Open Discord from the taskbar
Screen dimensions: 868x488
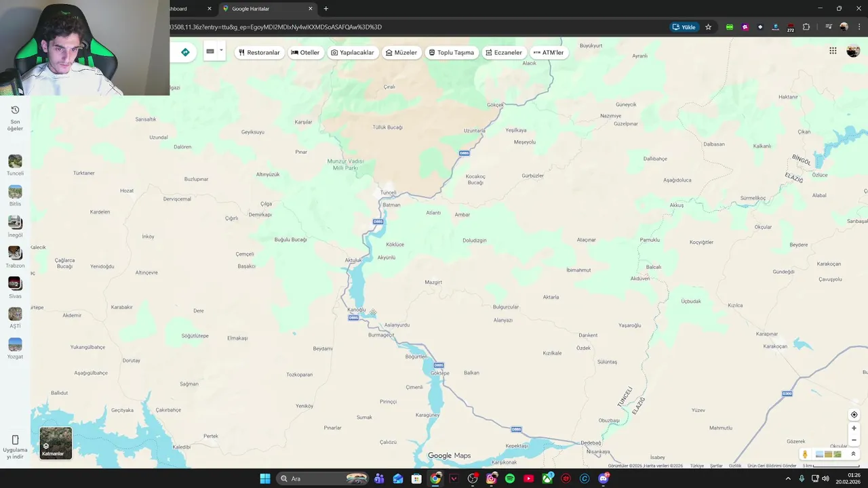pyautogui.click(x=604, y=479)
